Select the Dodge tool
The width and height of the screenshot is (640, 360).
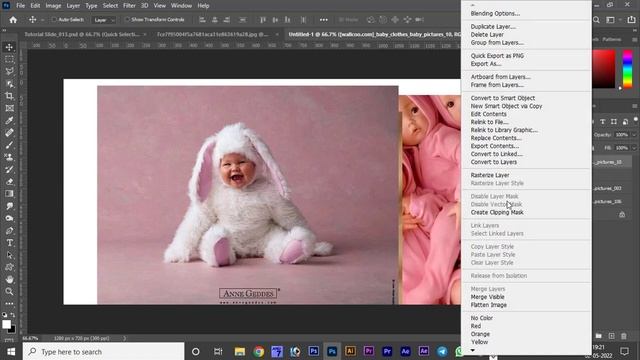(x=9, y=218)
